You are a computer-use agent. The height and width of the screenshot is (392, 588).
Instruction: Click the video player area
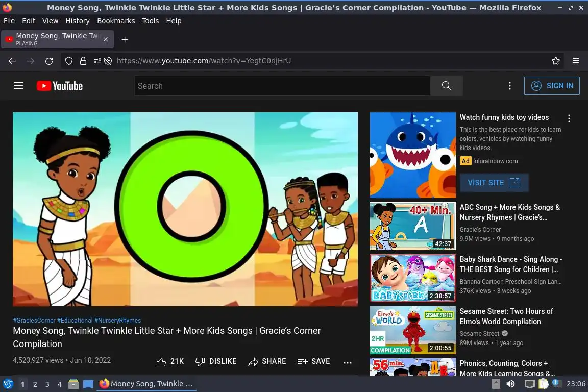click(185, 209)
